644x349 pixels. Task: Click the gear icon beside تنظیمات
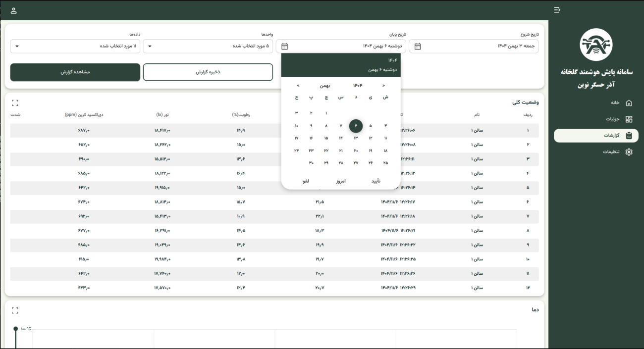tap(629, 152)
